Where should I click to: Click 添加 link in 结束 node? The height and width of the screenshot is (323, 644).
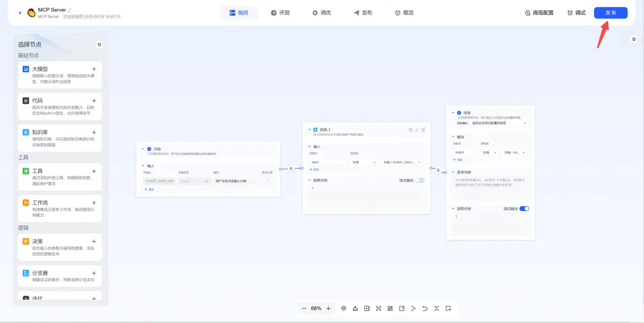[x=458, y=159]
